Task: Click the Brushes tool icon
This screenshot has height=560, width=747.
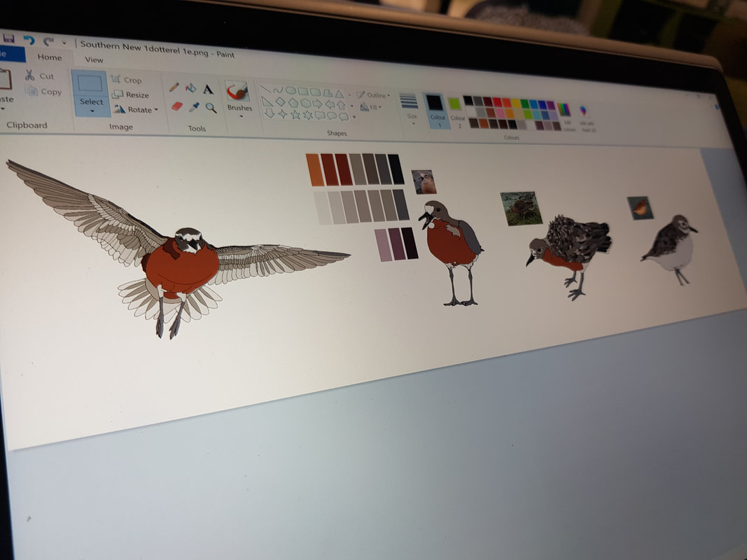Action: [237, 91]
